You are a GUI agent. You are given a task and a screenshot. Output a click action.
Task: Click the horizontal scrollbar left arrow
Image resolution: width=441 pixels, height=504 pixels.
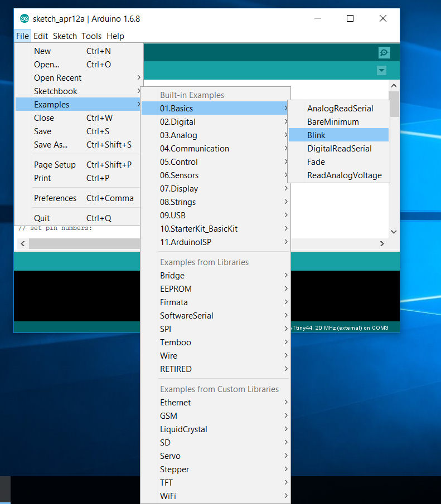coord(22,243)
